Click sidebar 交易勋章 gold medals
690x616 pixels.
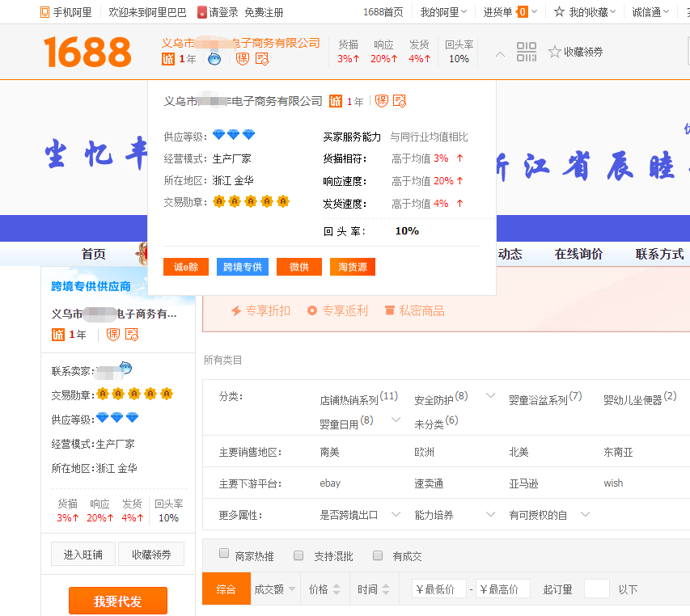pyautogui.click(x=134, y=394)
